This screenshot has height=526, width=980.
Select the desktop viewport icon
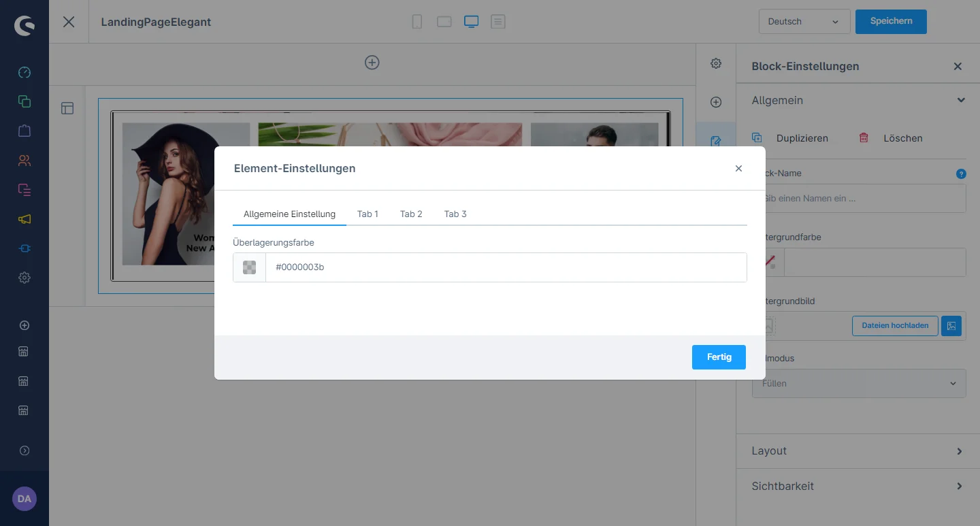pos(471,22)
